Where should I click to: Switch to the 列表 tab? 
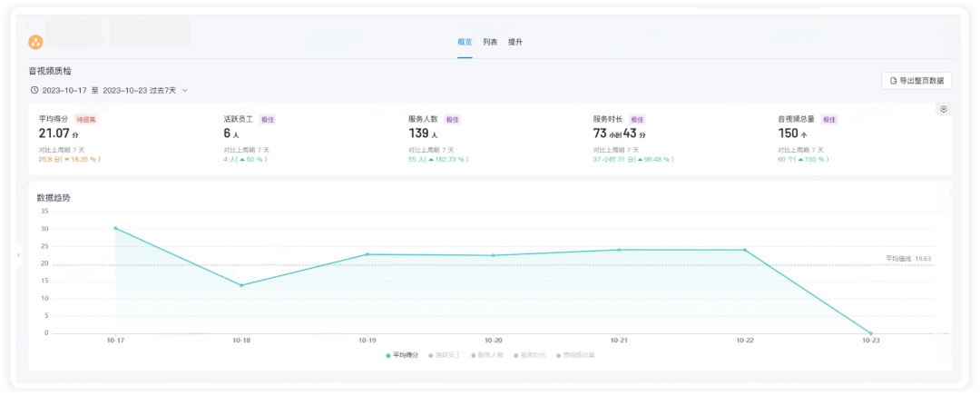coord(490,42)
